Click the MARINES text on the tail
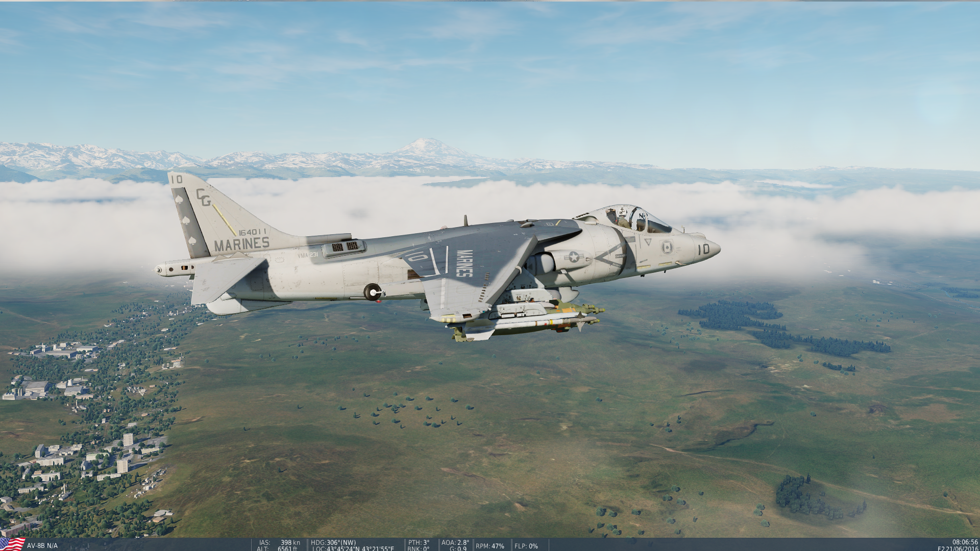Image resolution: width=980 pixels, height=551 pixels. pyautogui.click(x=241, y=244)
